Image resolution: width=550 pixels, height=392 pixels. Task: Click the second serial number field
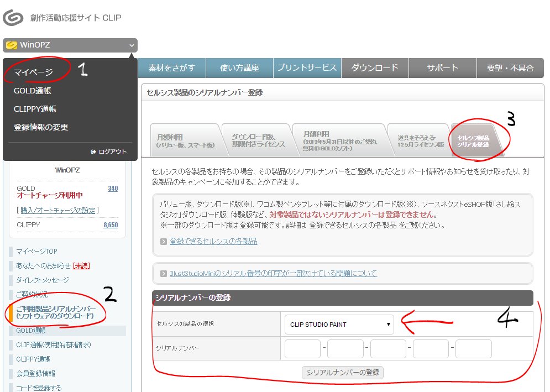point(345,349)
